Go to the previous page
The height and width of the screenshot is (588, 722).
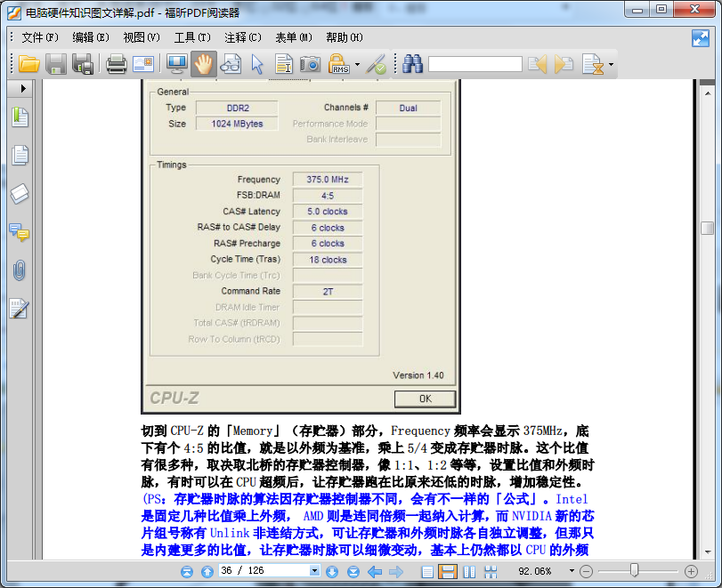207,572
